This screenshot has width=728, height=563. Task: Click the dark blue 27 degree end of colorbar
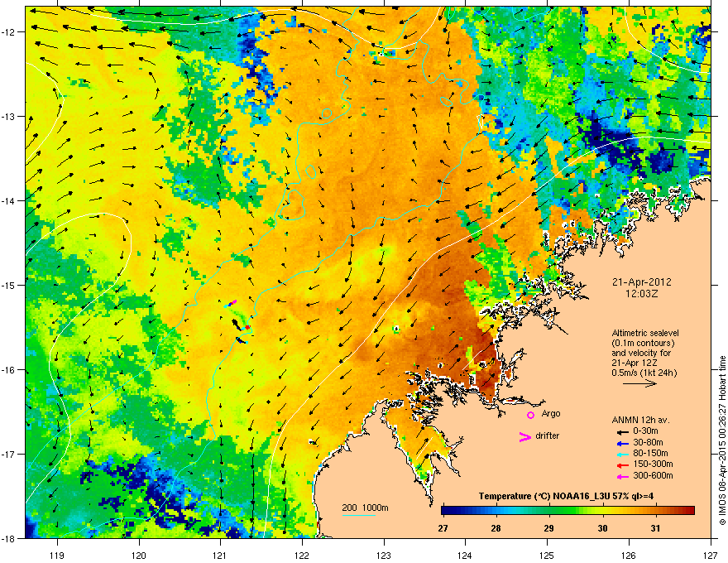point(446,511)
